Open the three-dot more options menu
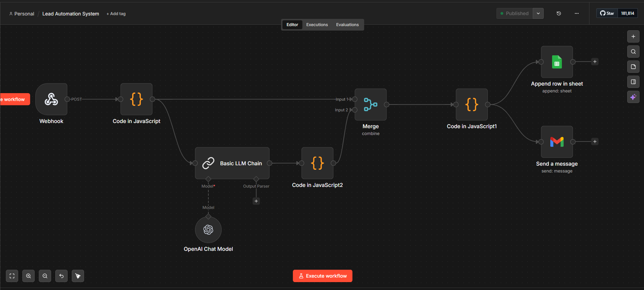This screenshot has height=290, width=644. [577, 13]
